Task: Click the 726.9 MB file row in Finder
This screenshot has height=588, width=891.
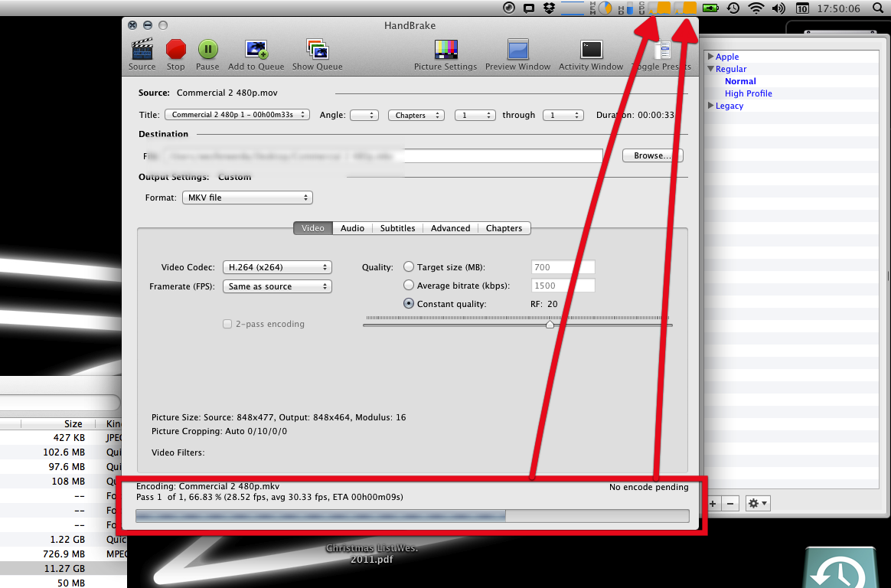Action: (x=64, y=554)
